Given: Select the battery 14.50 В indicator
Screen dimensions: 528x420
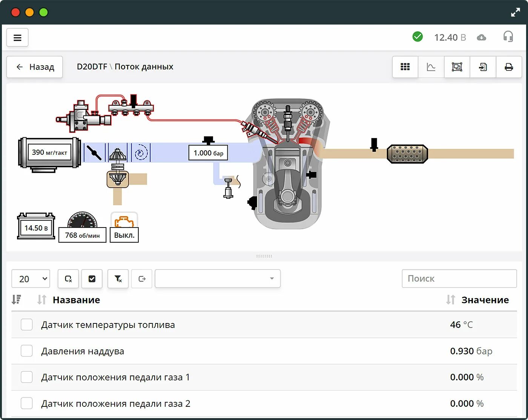Looking at the screenshot, I should pyautogui.click(x=36, y=226).
